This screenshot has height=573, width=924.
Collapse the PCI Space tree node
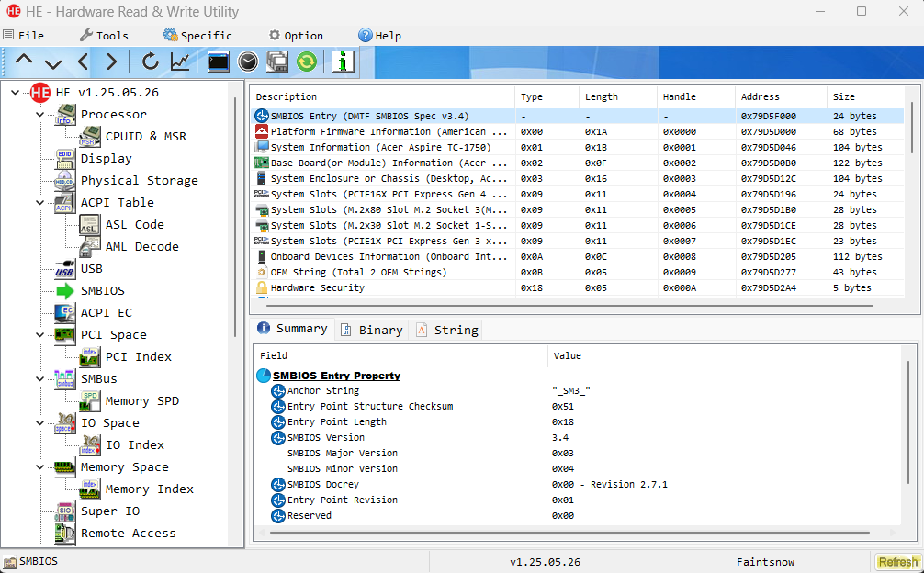(x=39, y=335)
